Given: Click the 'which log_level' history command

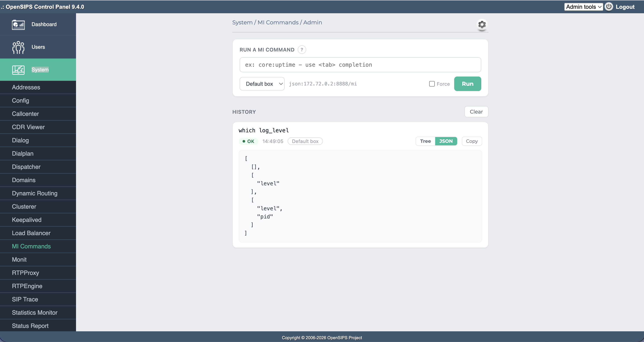Looking at the screenshot, I should click(x=263, y=130).
